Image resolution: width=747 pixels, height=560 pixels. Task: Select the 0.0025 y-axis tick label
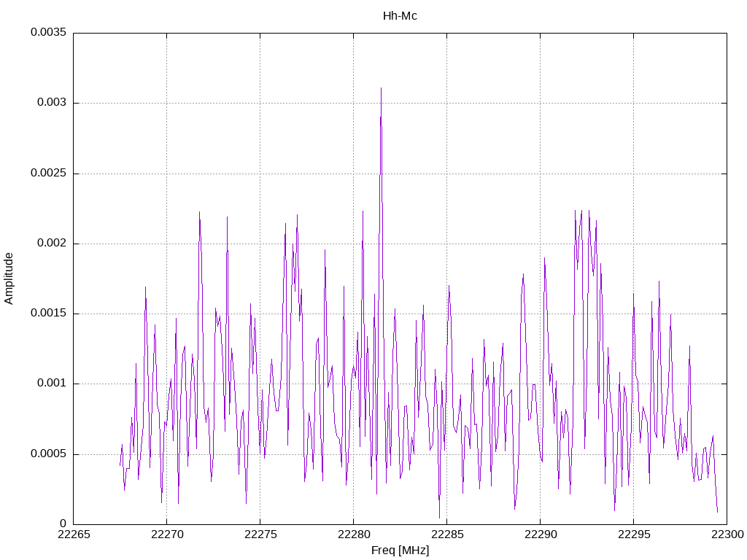click(x=48, y=174)
